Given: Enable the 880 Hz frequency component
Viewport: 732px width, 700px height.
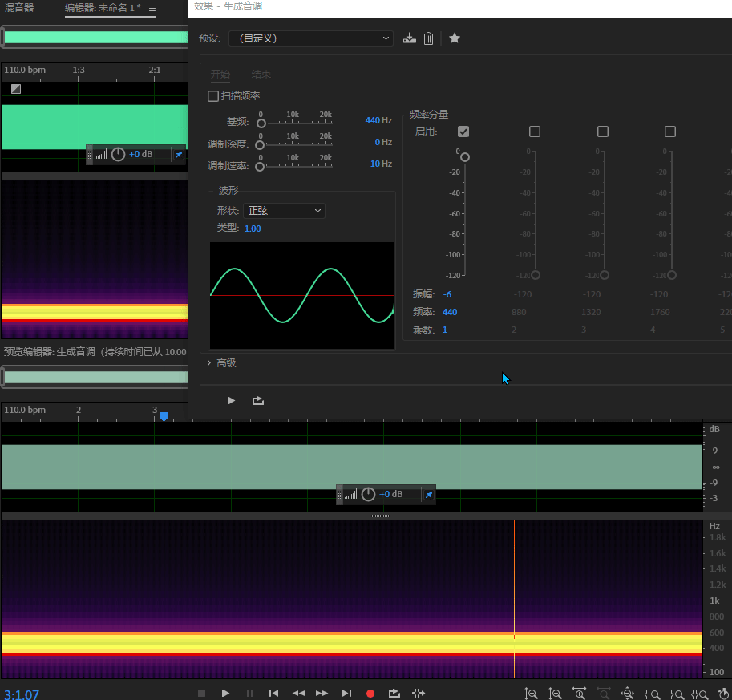Looking at the screenshot, I should click(x=535, y=132).
